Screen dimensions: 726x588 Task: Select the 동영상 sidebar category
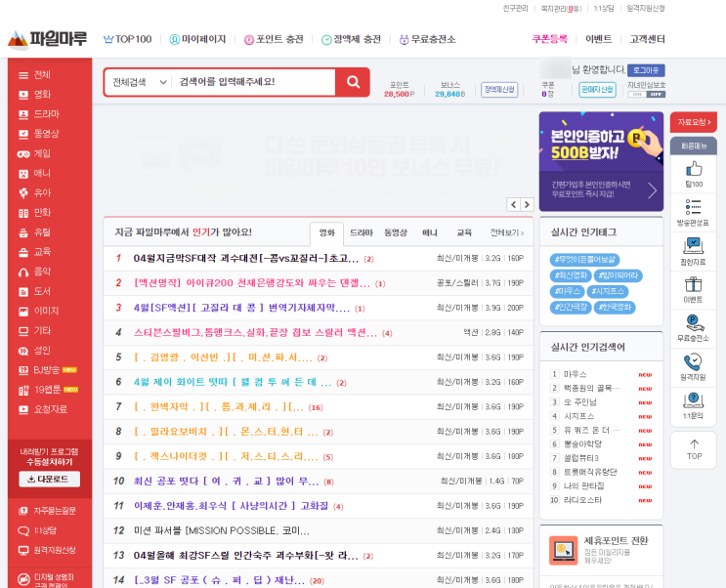[x=38, y=134]
